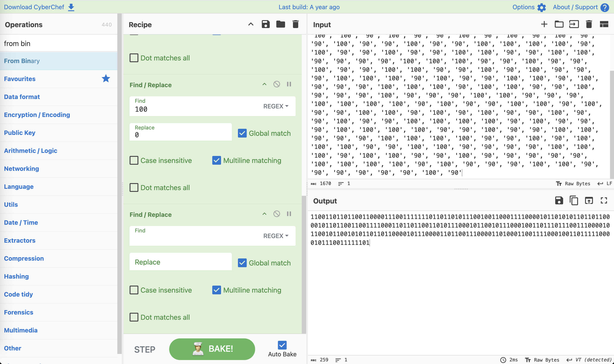Image resolution: width=614 pixels, height=364 pixels.
Task: Toggle Auto Bake checkbox
Action: coord(282,345)
